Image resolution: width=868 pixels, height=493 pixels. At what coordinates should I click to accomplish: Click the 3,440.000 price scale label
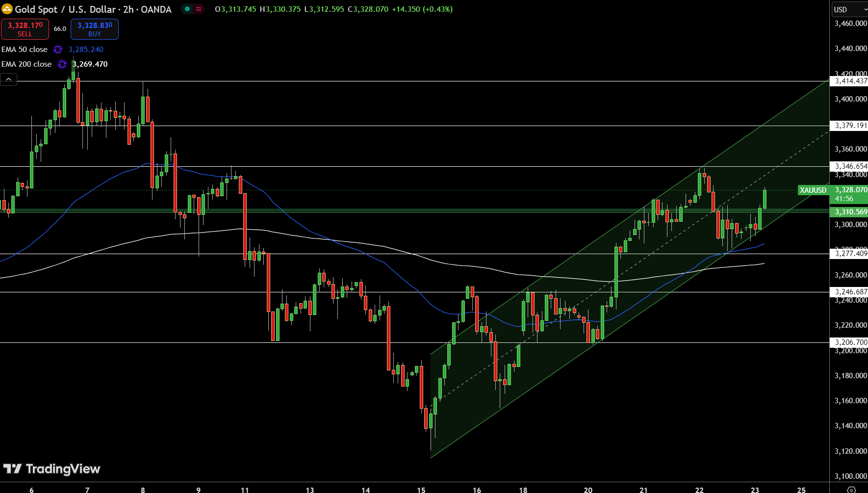click(850, 49)
